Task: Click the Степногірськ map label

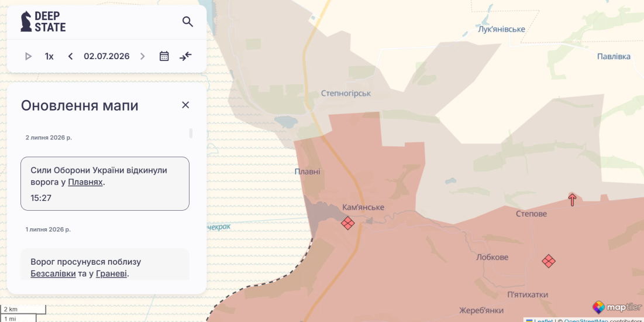Action: (x=346, y=93)
